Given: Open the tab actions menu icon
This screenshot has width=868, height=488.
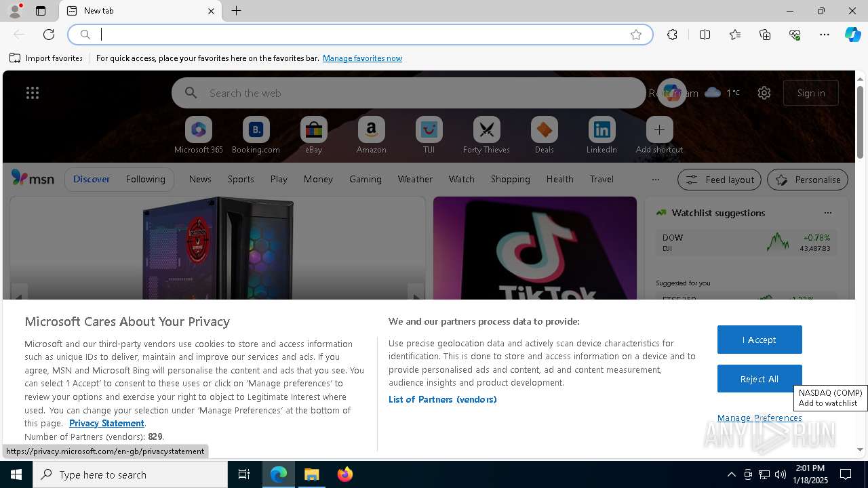Looking at the screenshot, I should 41,11.
